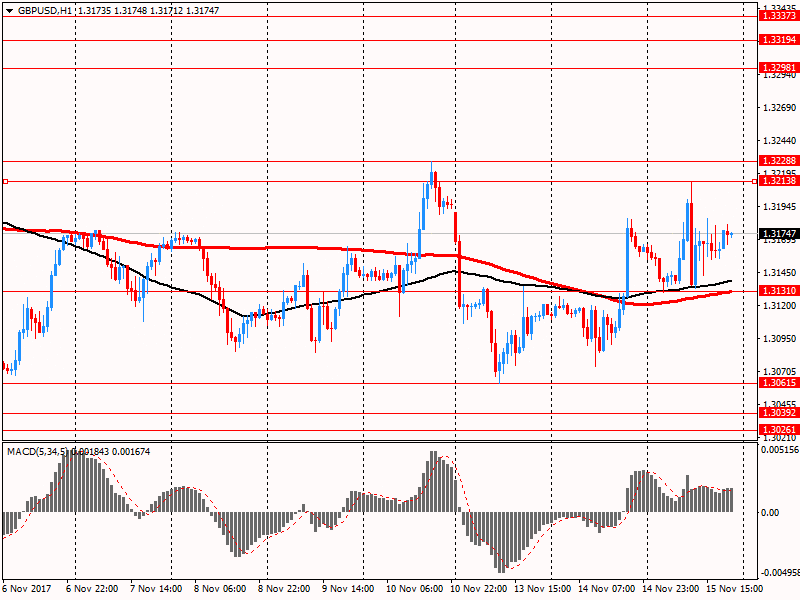
Task: Click the 10 Nov 06:00 time axis label
Action: (x=414, y=589)
